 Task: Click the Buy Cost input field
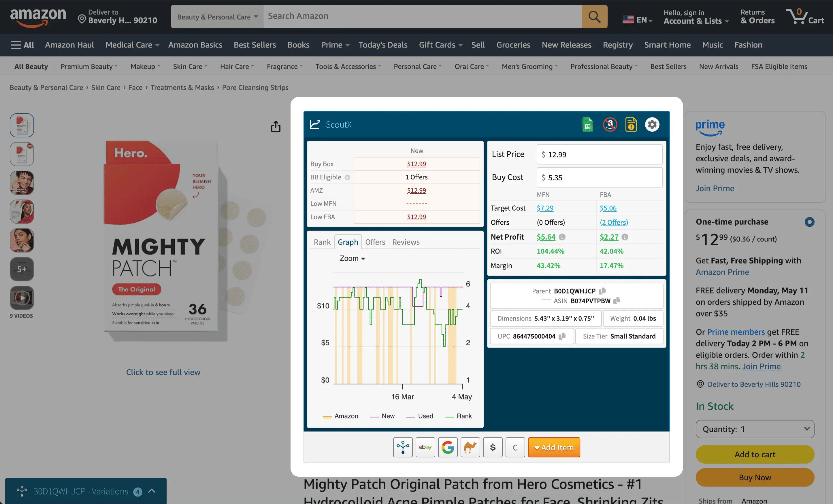coord(600,177)
